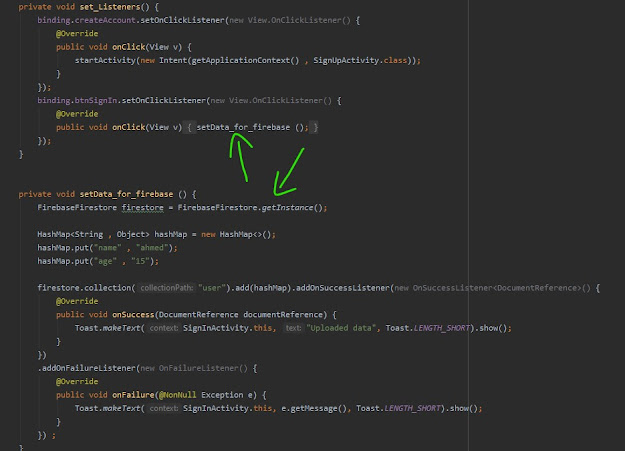Image resolution: width=625 pixels, height=451 pixels.
Task: Click the "name" string literal
Action: tap(107, 248)
